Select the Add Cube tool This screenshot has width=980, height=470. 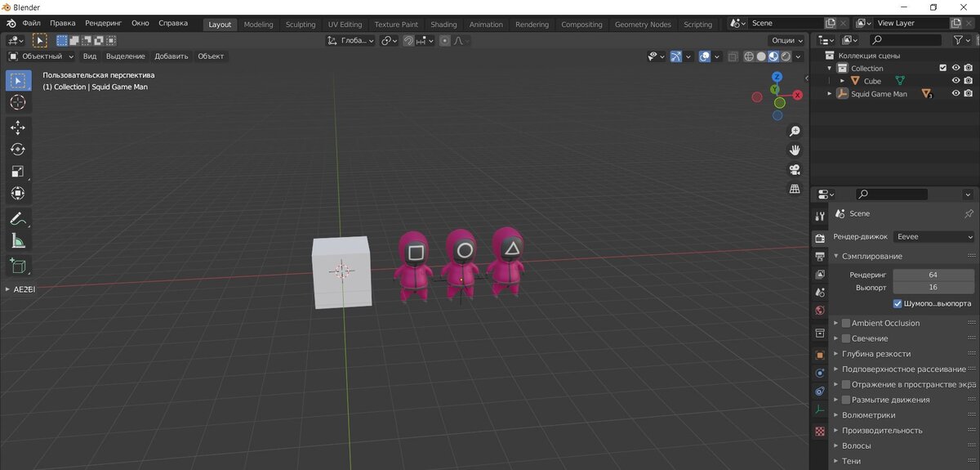tap(19, 266)
